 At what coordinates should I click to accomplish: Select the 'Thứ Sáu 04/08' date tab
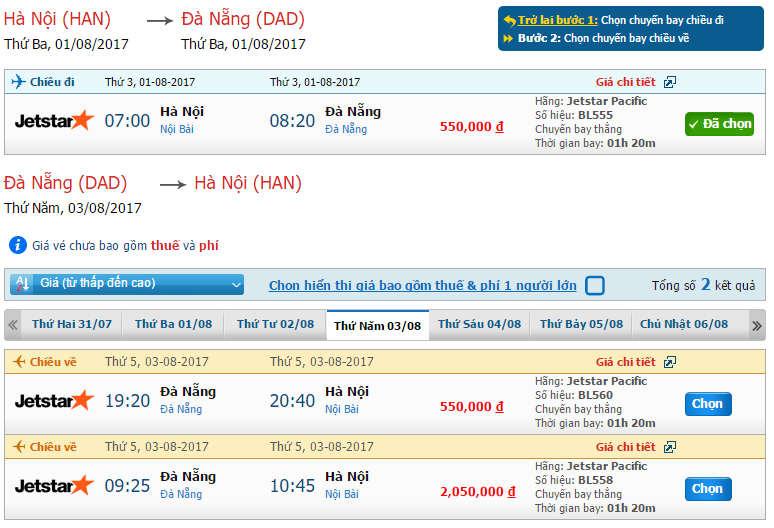(479, 324)
